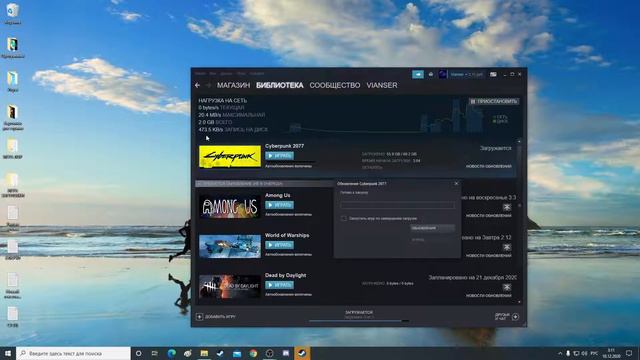Screen dimensions: 640x360
Task: Click the Steam user avatar
Action: (x=442, y=74)
